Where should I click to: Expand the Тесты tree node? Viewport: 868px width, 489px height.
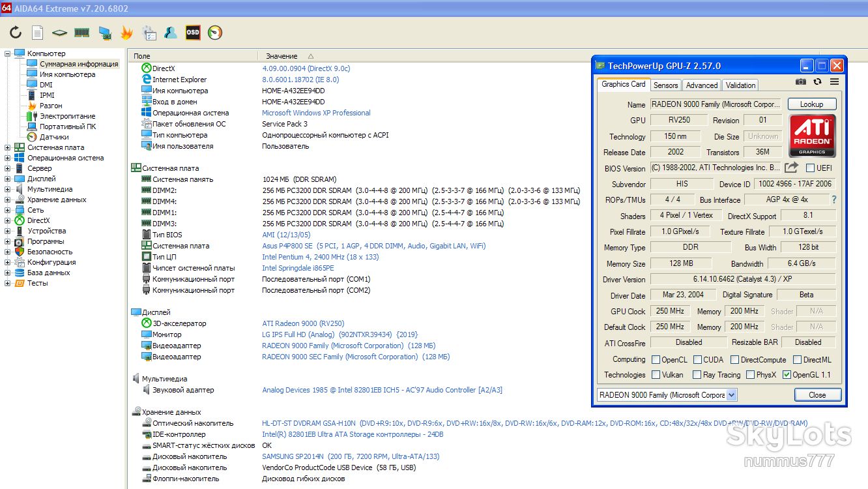point(8,283)
